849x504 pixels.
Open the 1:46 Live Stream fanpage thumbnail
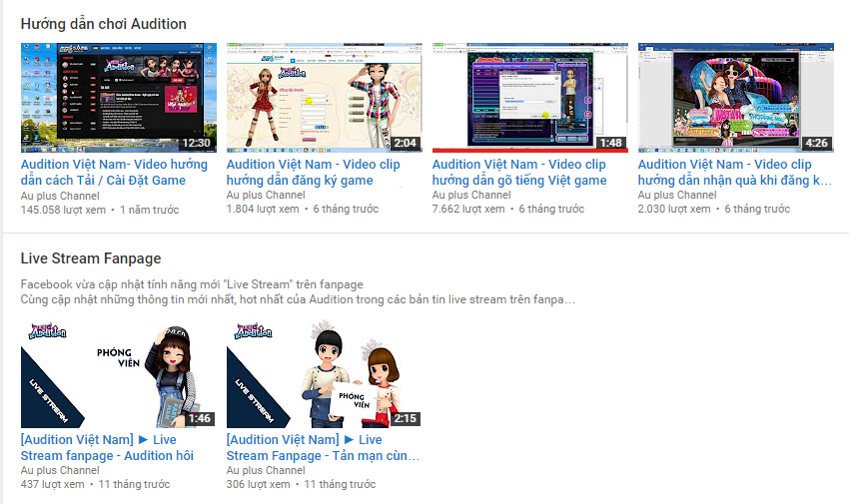(x=119, y=373)
